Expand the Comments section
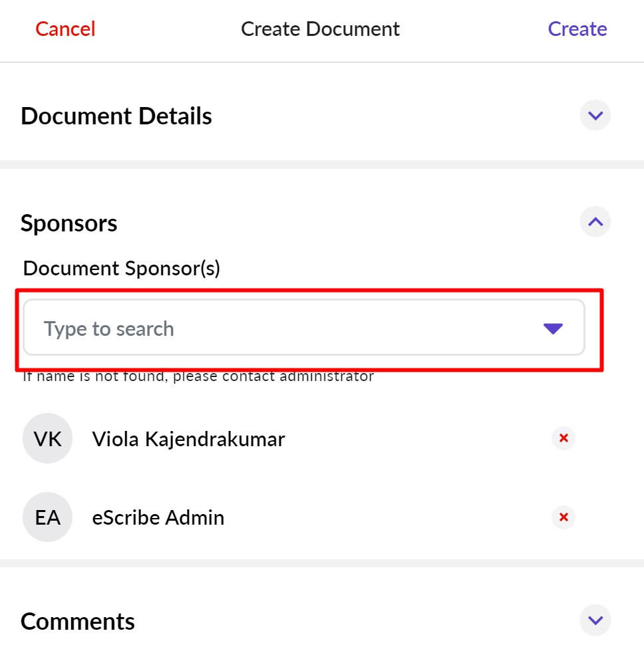Viewport: 644px width, 661px height. tap(594, 620)
